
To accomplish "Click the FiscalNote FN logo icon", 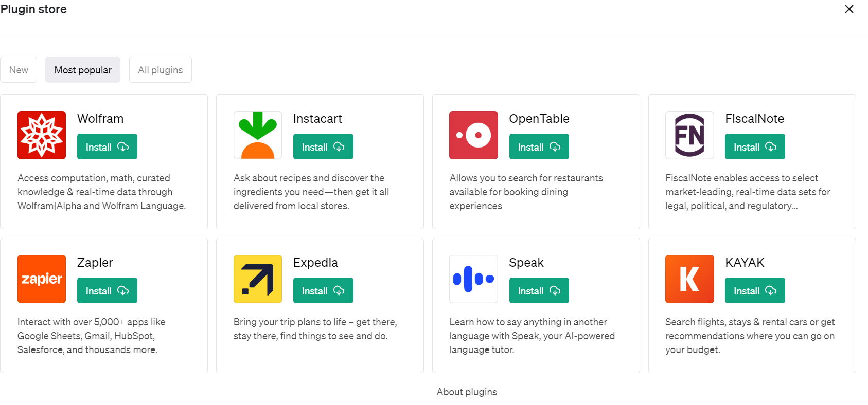I will pos(689,135).
